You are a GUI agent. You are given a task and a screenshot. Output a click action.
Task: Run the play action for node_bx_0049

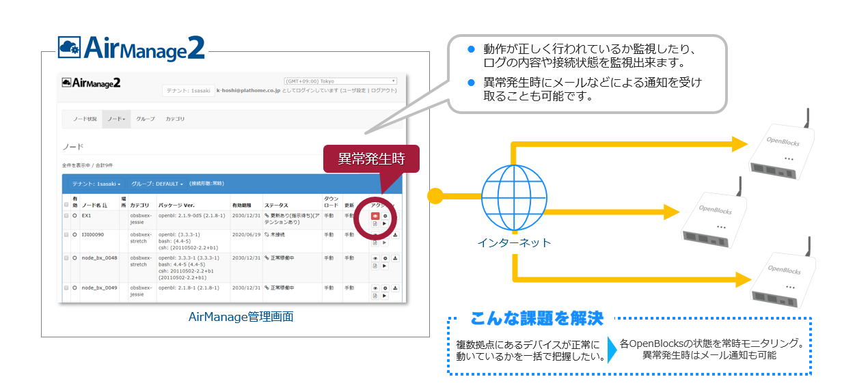pyautogui.click(x=385, y=296)
